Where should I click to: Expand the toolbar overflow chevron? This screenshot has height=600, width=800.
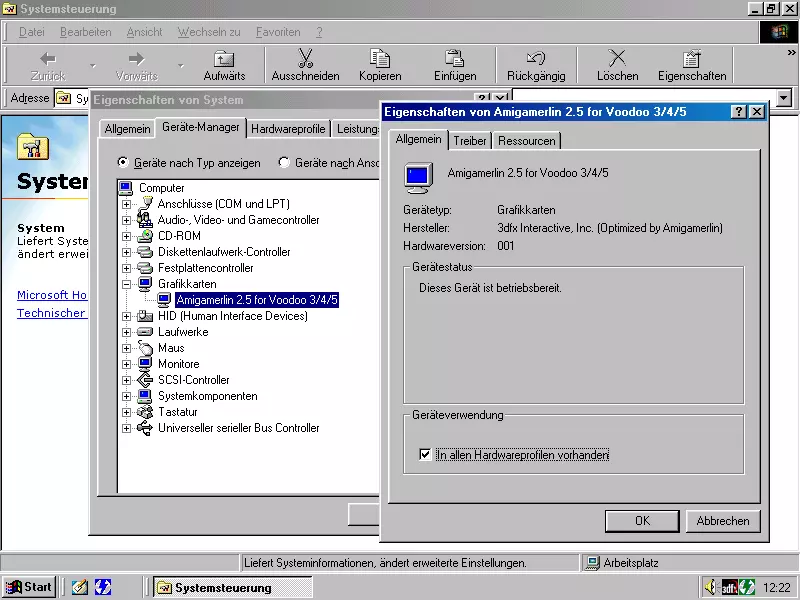coord(791,53)
